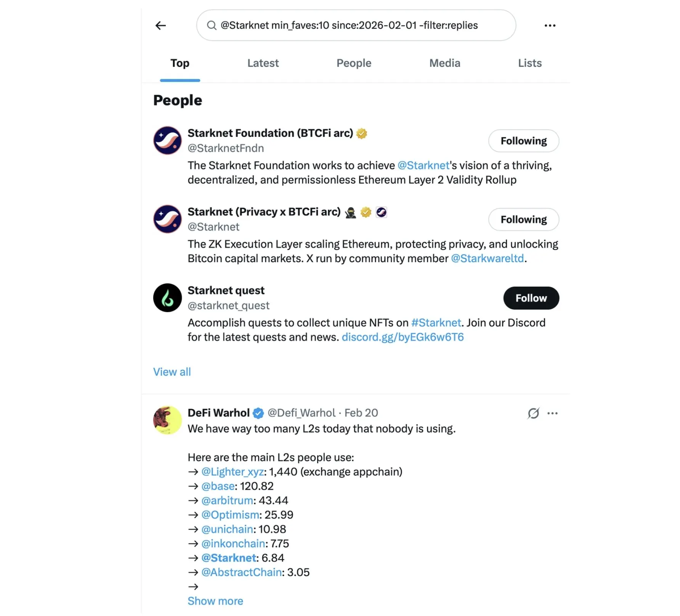Click Starknet Foundation's profile avatar

(167, 141)
